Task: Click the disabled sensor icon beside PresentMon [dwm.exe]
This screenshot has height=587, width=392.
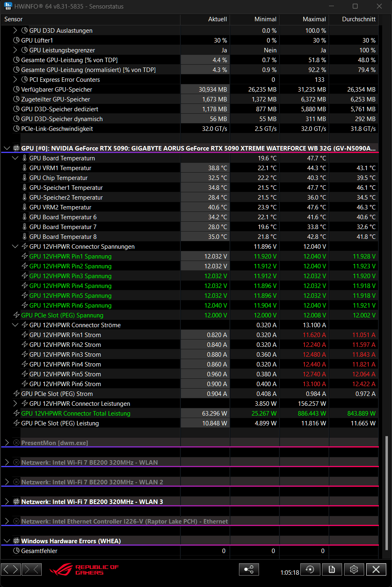Action: coord(16,443)
